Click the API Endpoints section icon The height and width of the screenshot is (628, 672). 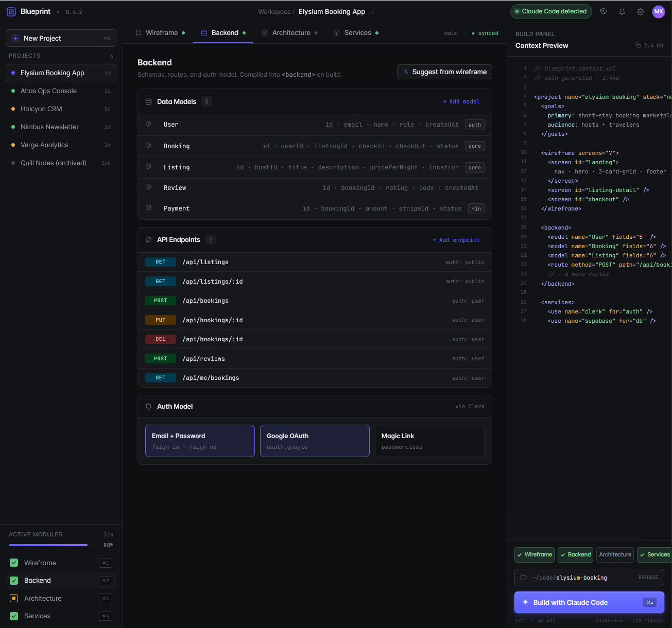click(x=148, y=239)
